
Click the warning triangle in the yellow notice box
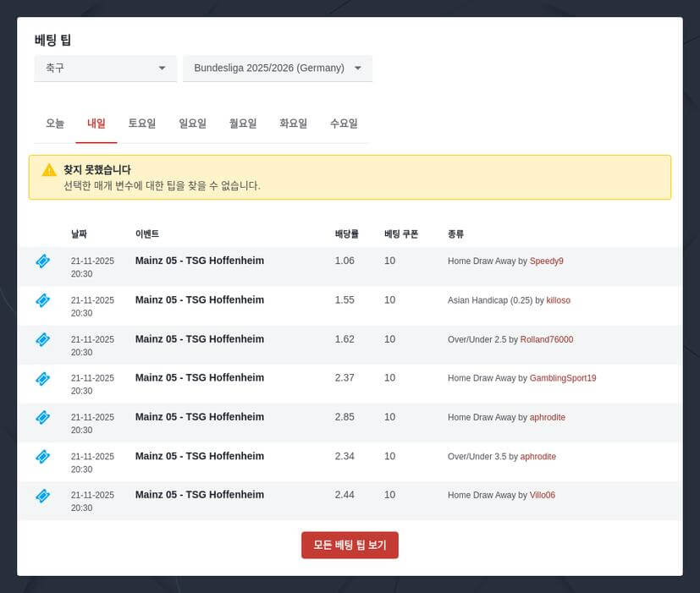coord(49,169)
